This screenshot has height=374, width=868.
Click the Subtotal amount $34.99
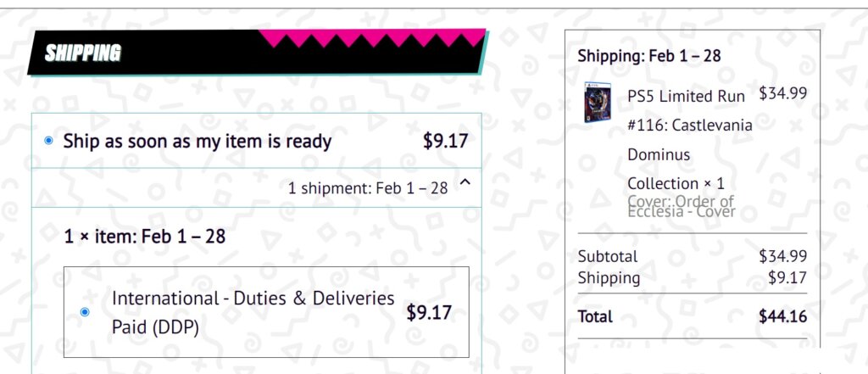782,256
